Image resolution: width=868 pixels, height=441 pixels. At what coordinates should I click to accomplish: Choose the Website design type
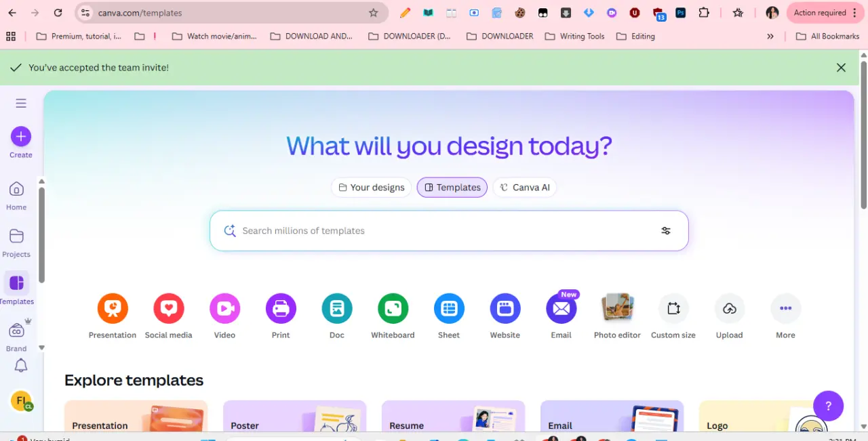click(505, 316)
